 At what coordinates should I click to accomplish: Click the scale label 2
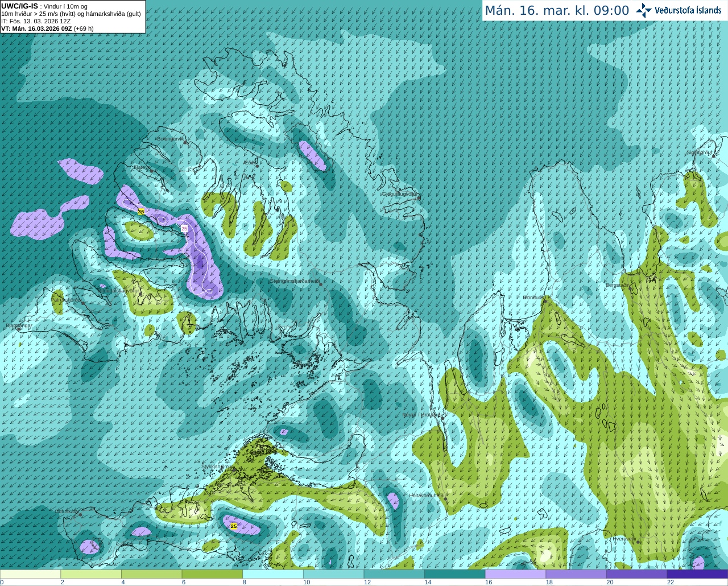(62, 582)
